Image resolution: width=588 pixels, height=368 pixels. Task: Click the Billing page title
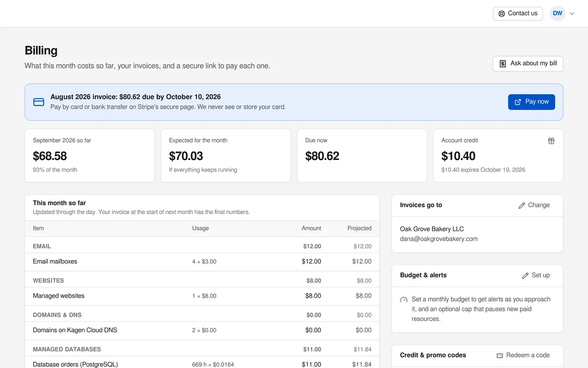pos(41,51)
